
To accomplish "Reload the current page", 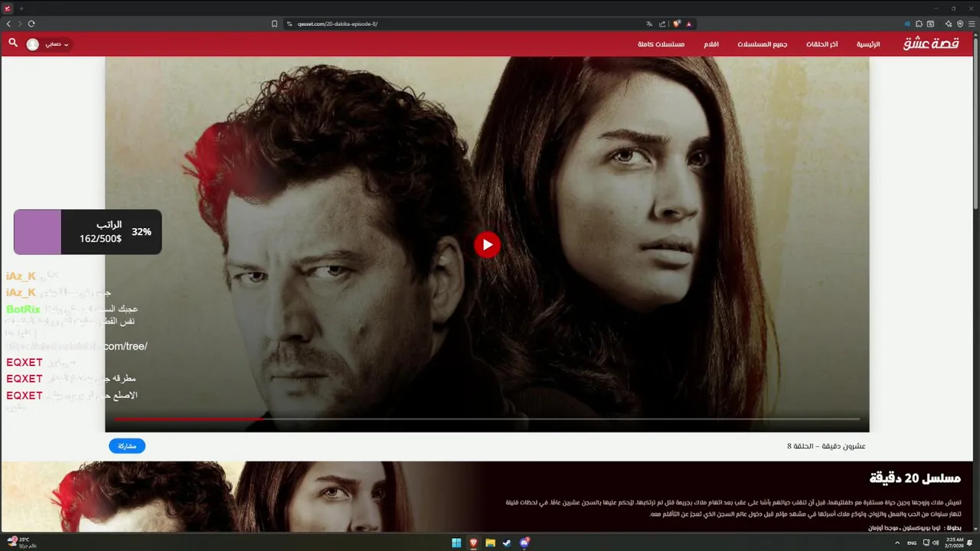I will tap(31, 24).
